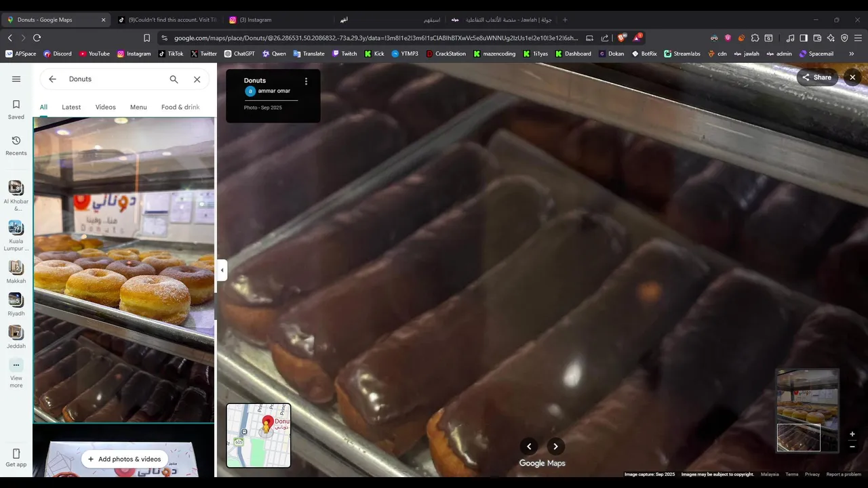
Task: Reload the page
Action: (37, 38)
